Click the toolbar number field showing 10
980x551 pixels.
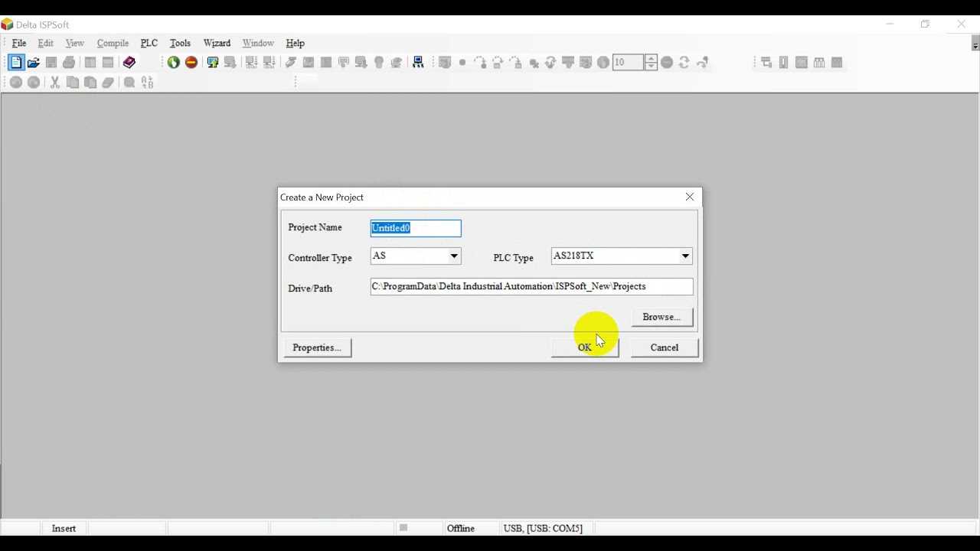(628, 63)
